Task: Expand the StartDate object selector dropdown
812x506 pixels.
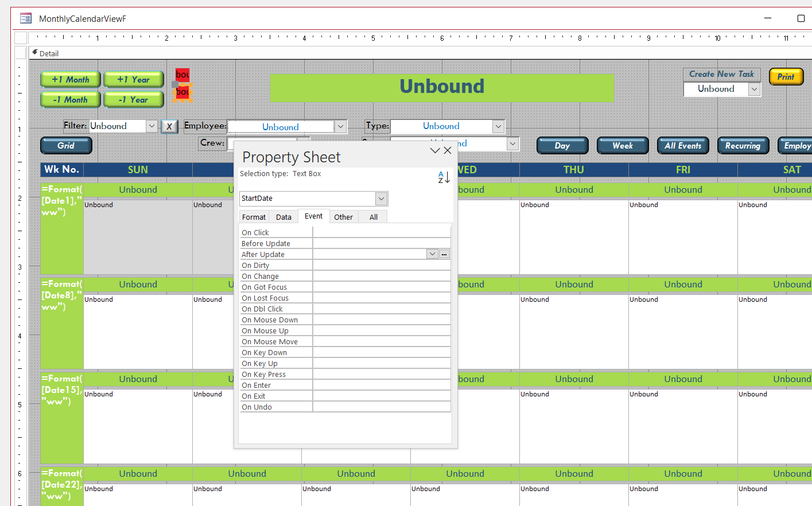Action: pos(381,198)
